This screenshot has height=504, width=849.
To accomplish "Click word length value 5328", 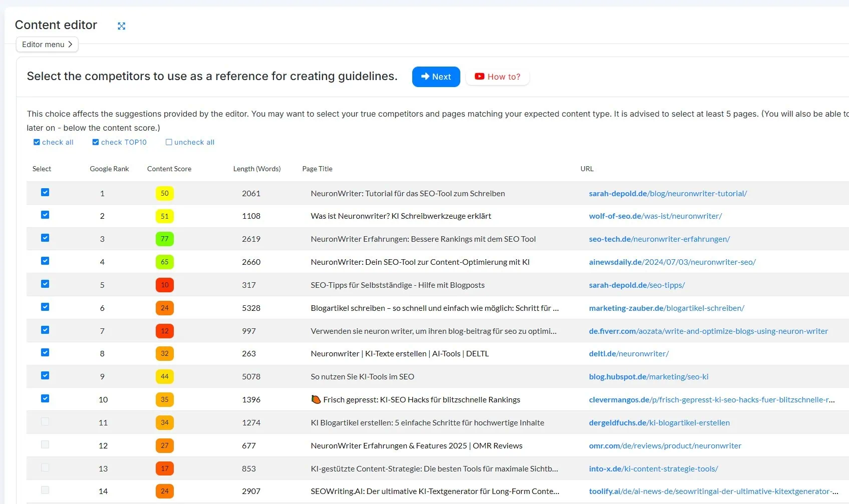I will pos(251,308).
